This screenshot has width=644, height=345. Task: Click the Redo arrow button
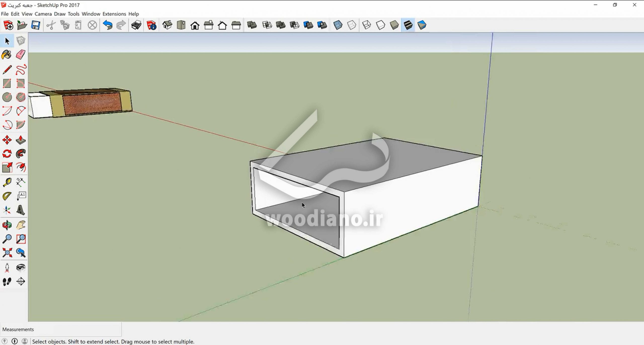click(x=121, y=25)
